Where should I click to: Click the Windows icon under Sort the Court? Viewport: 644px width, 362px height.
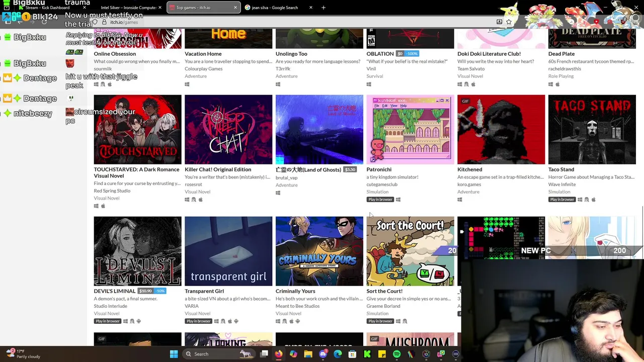398,321
